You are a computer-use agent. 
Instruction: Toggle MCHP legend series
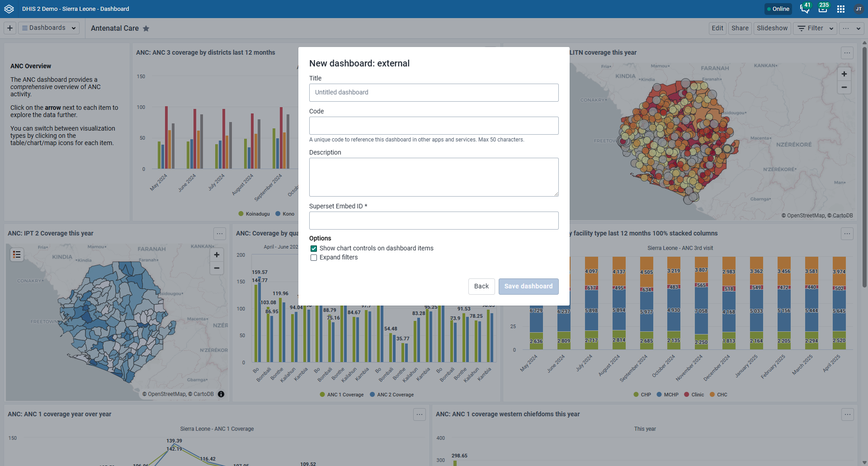[x=668, y=395]
